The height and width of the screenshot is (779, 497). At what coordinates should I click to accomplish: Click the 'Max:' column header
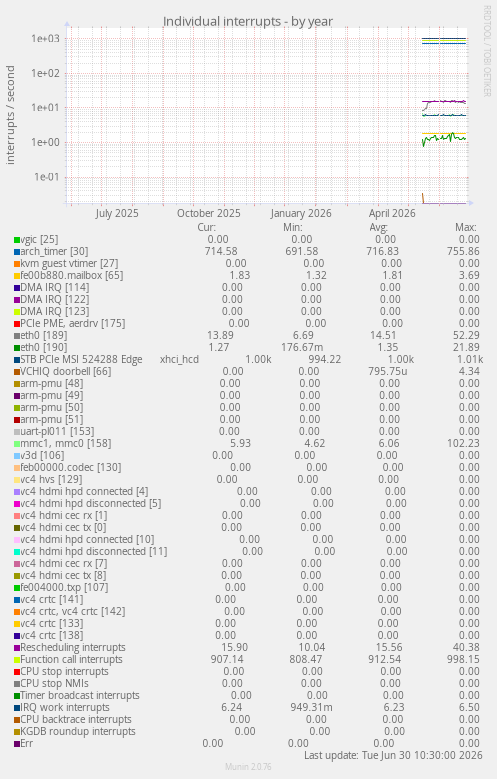tap(466, 228)
